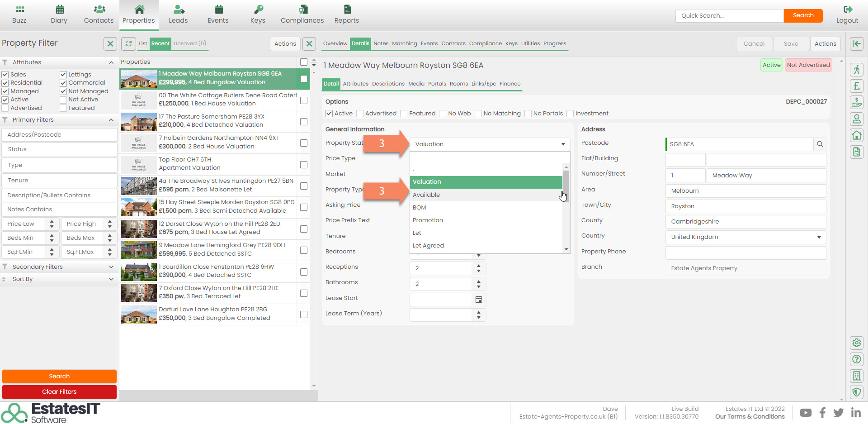Click the red Clear Filters button
The height and width of the screenshot is (424, 868).
[x=59, y=392]
